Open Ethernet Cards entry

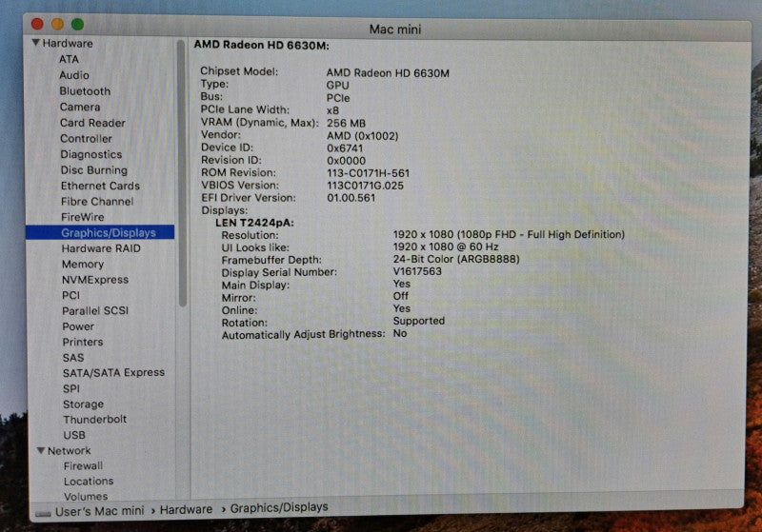point(100,186)
